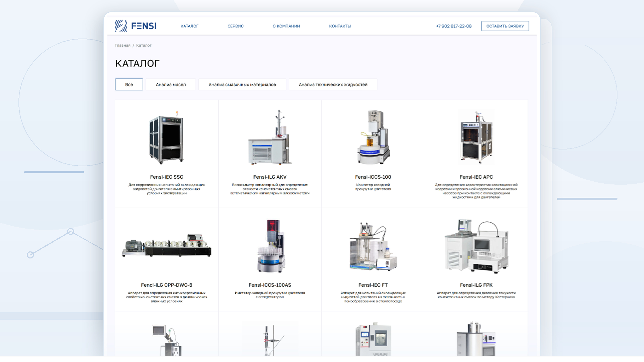Open the Fensi-iCCS-100AS product image

click(271, 246)
